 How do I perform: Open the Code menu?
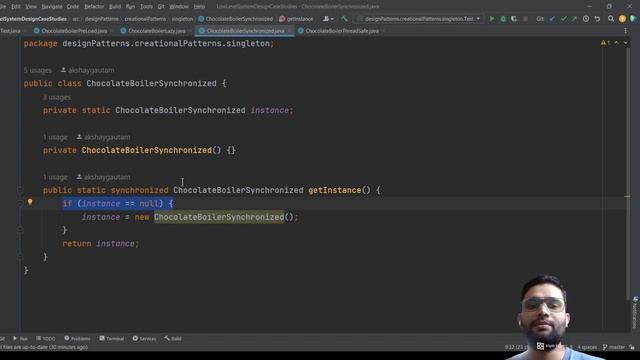pos(73,7)
